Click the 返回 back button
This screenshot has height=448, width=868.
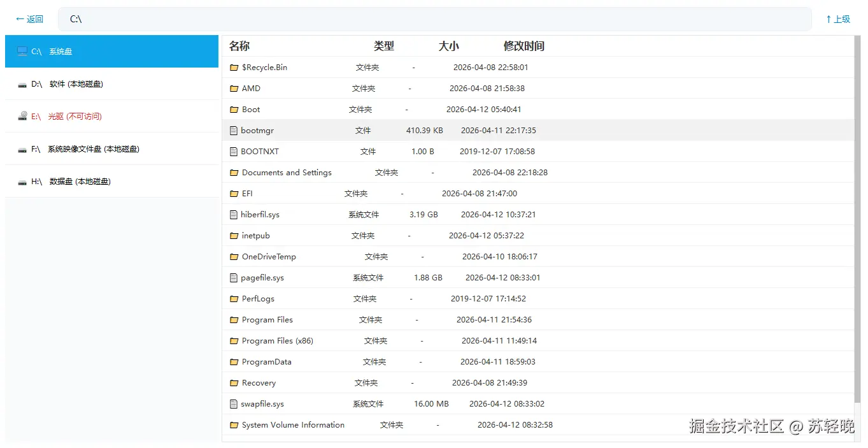pyautogui.click(x=29, y=18)
